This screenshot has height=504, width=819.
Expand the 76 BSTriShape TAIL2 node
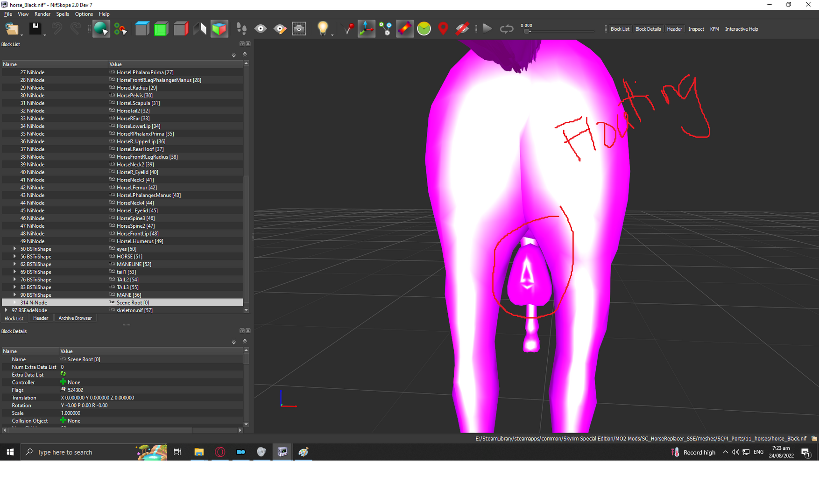(x=14, y=280)
